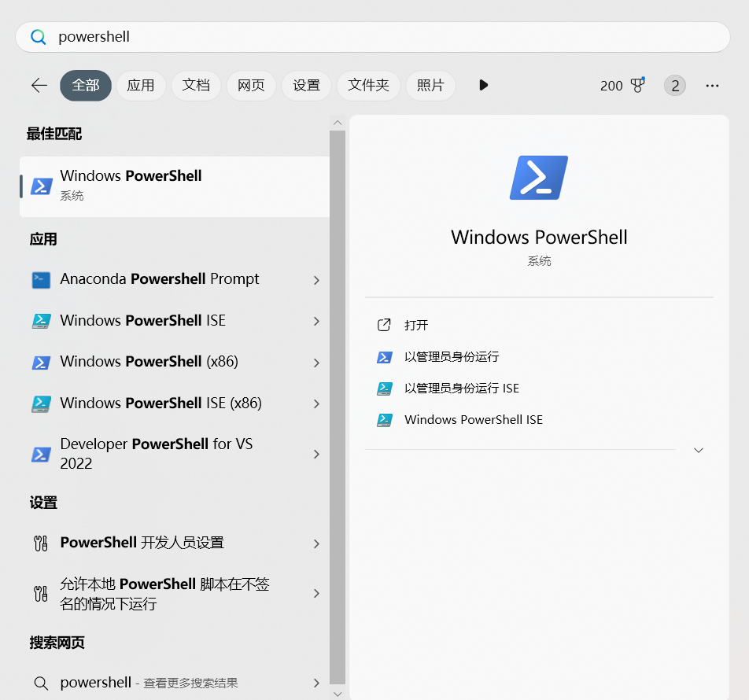Open the 200 rewards trophy icon
The height and width of the screenshot is (700, 749).
click(638, 86)
